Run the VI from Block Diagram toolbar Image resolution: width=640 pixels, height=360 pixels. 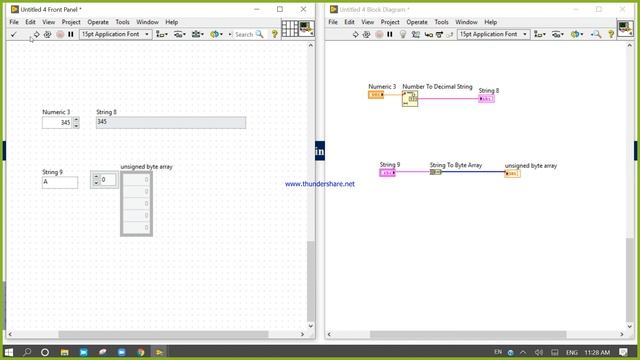click(x=355, y=35)
